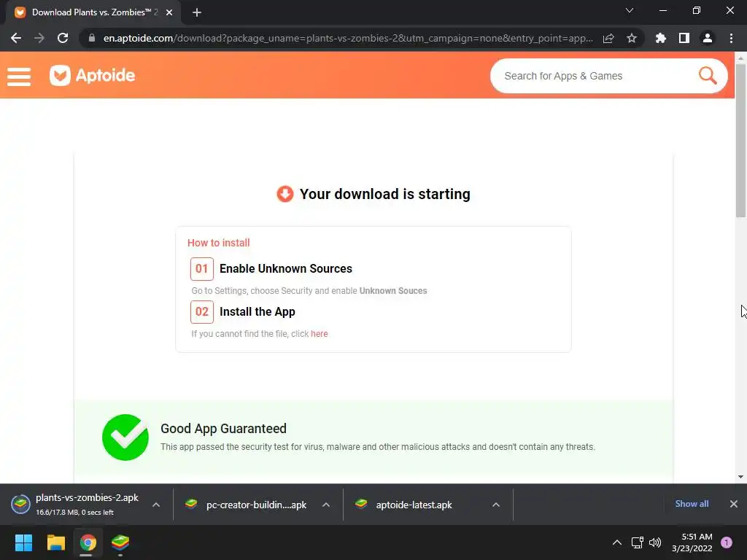Expand options for aptoide-latest.apk
The height and width of the screenshot is (560, 747).
(496, 505)
